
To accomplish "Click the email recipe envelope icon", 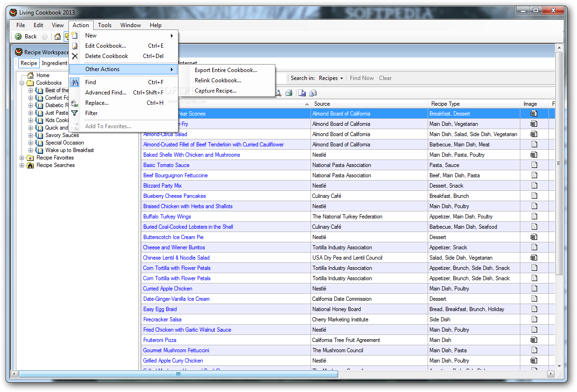I will point(313,93).
